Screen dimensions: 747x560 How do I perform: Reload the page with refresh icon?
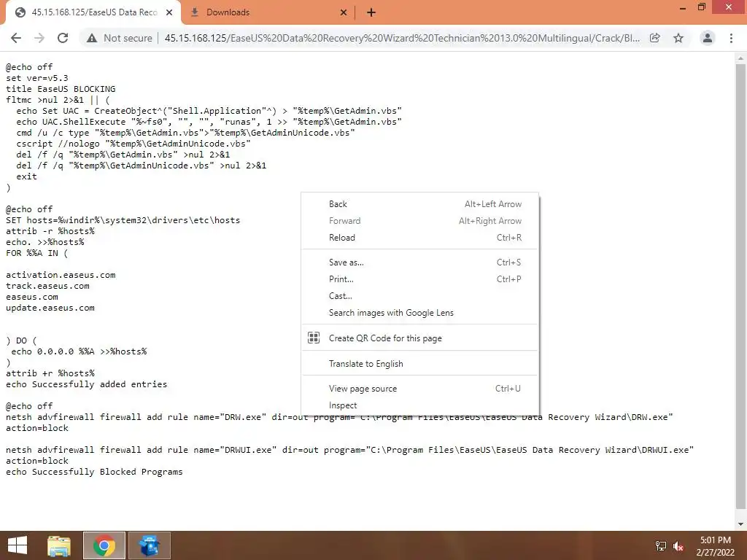[63, 38]
